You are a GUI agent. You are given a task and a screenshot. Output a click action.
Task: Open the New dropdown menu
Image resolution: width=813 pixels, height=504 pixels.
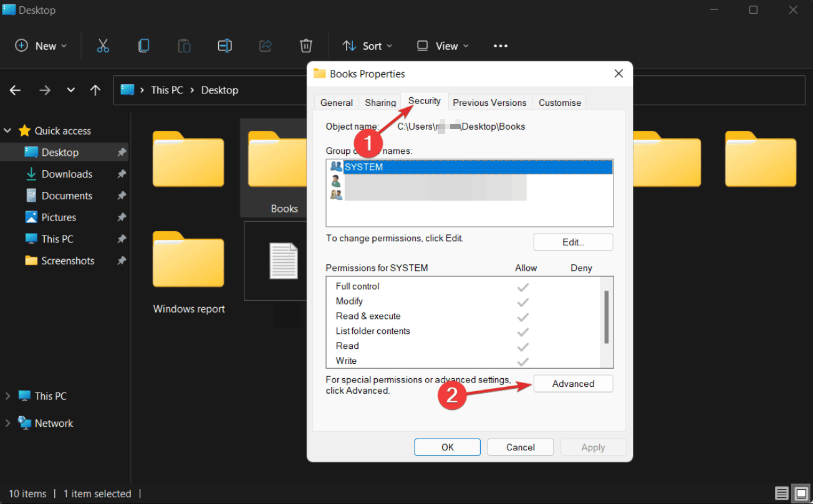(x=41, y=45)
